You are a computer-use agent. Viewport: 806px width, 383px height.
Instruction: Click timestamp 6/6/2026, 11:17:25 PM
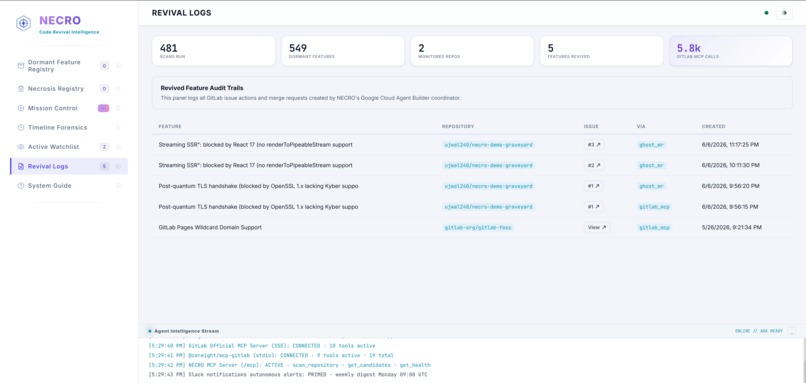(x=730, y=145)
